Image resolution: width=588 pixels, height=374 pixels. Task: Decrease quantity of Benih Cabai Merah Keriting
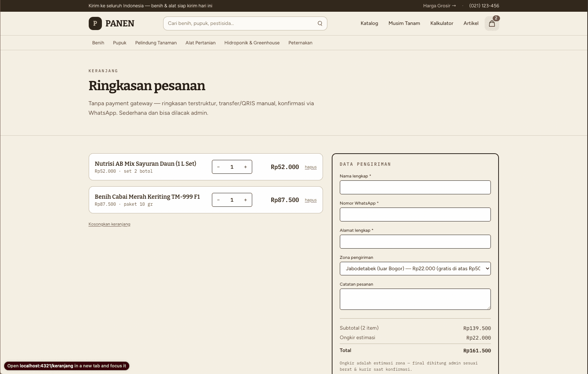[218, 200]
